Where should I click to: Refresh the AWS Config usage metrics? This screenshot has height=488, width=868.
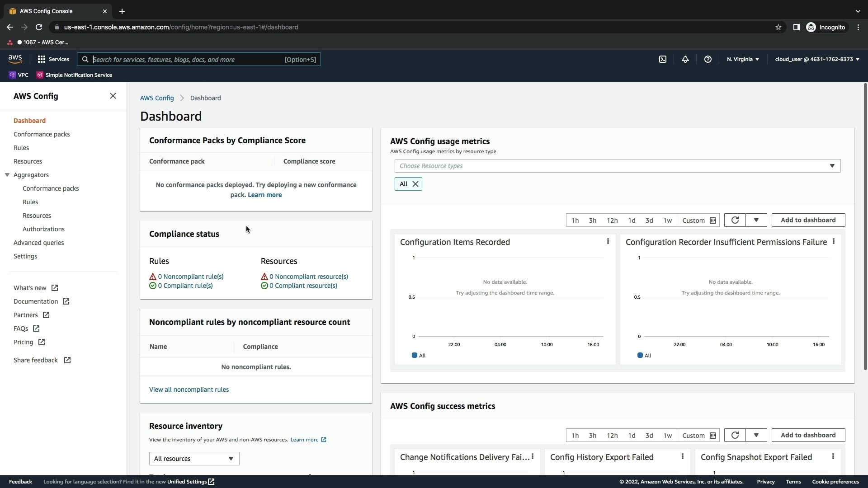pos(735,220)
